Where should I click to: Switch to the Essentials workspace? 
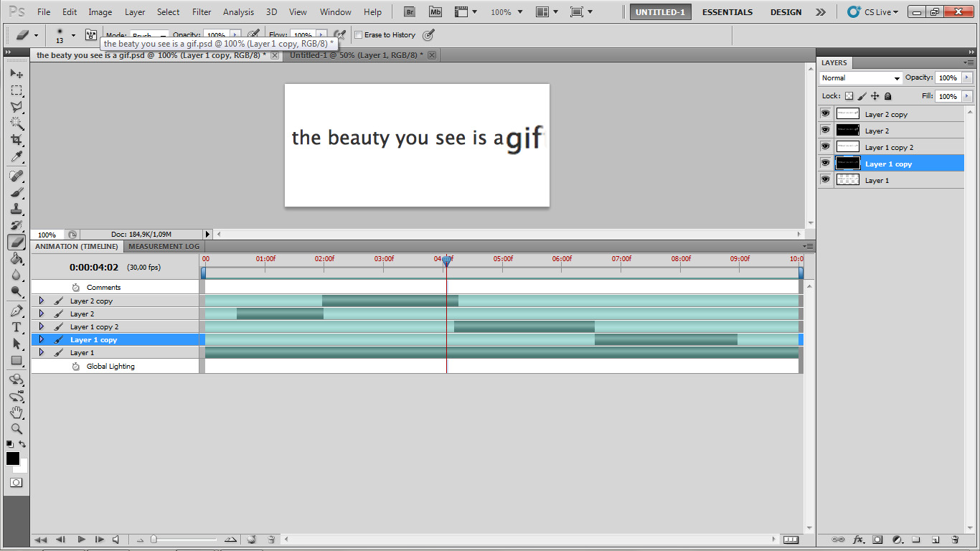tap(727, 12)
